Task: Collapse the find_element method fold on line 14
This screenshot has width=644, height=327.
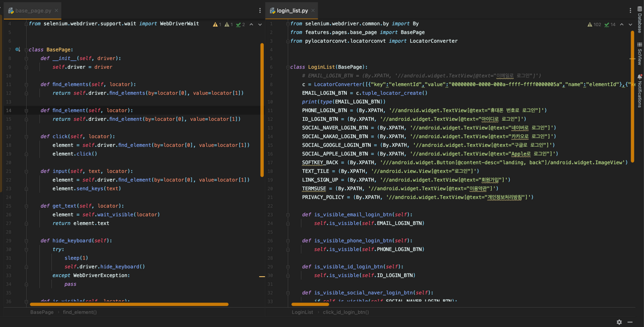Action: (x=26, y=110)
